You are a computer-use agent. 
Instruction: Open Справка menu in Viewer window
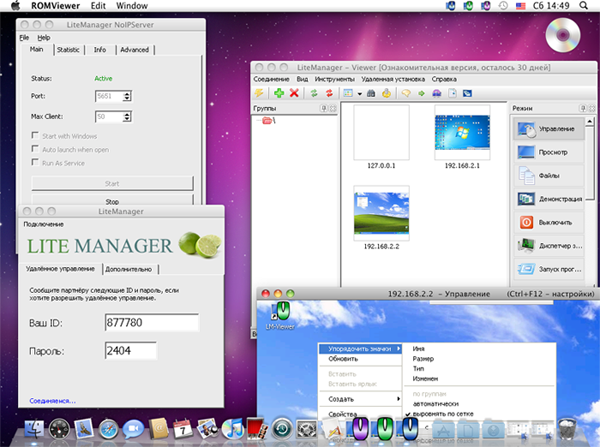[x=444, y=79]
